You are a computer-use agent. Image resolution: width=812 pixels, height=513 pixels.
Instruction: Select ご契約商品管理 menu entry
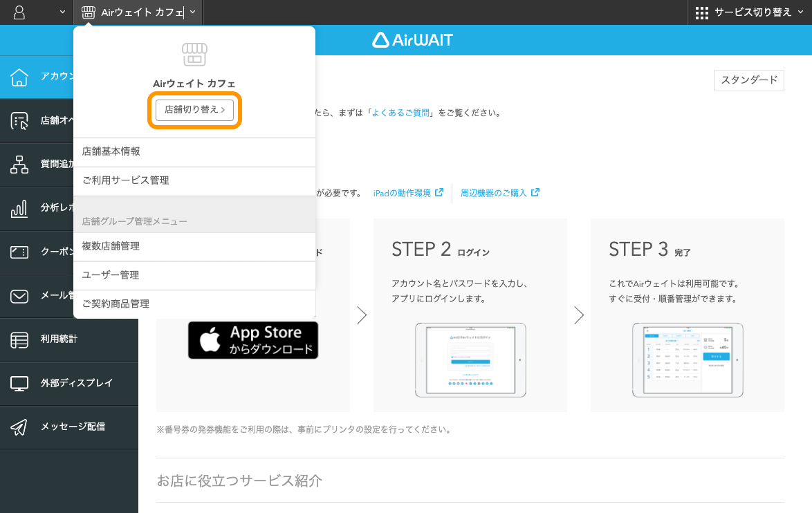(194, 304)
